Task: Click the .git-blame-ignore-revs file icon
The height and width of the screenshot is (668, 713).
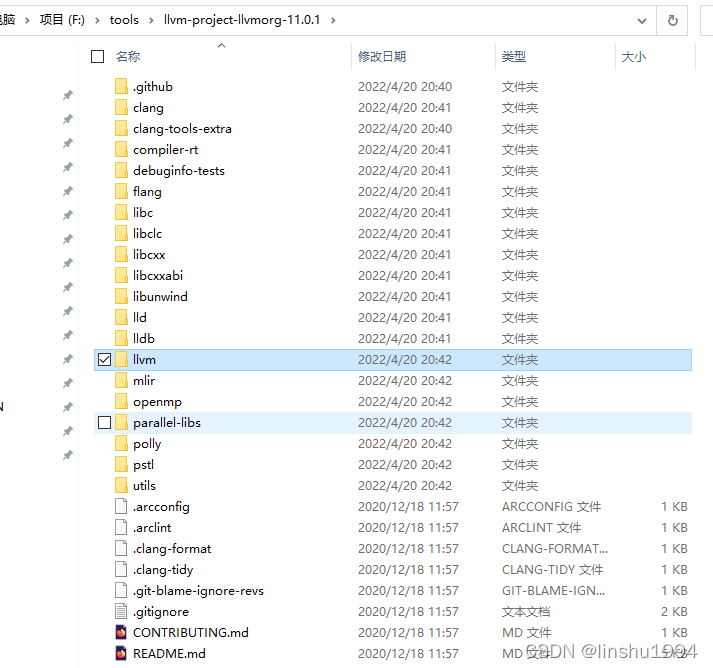Action: [121, 590]
